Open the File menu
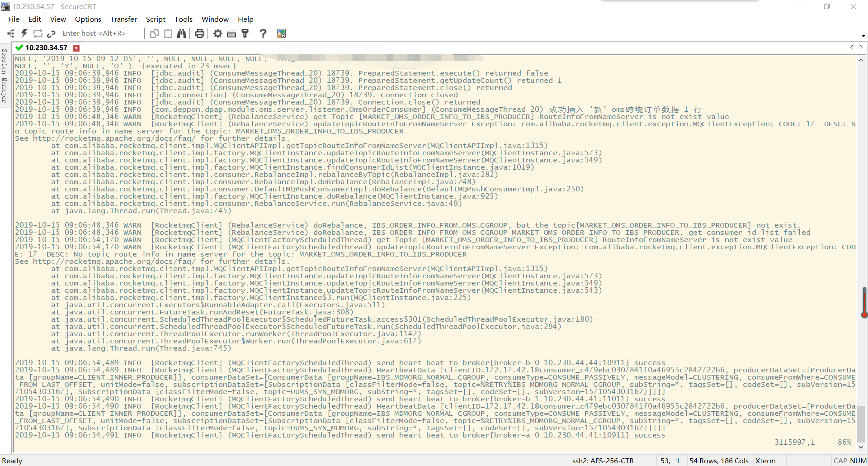 pos(14,19)
